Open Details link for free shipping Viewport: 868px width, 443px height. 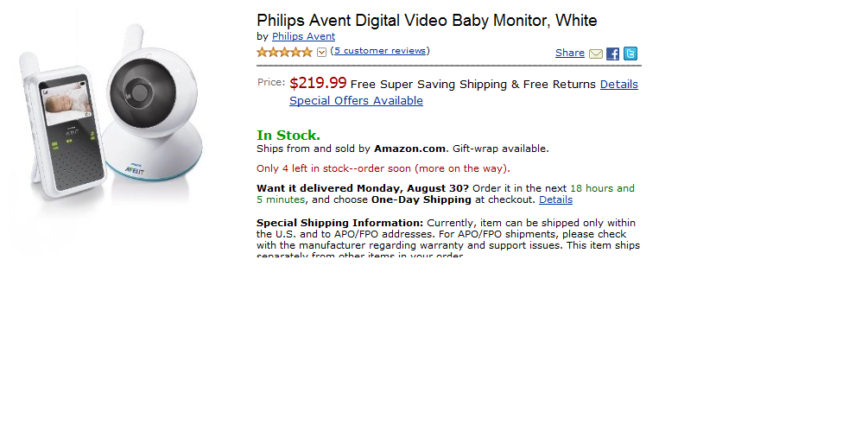tap(618, 85)
